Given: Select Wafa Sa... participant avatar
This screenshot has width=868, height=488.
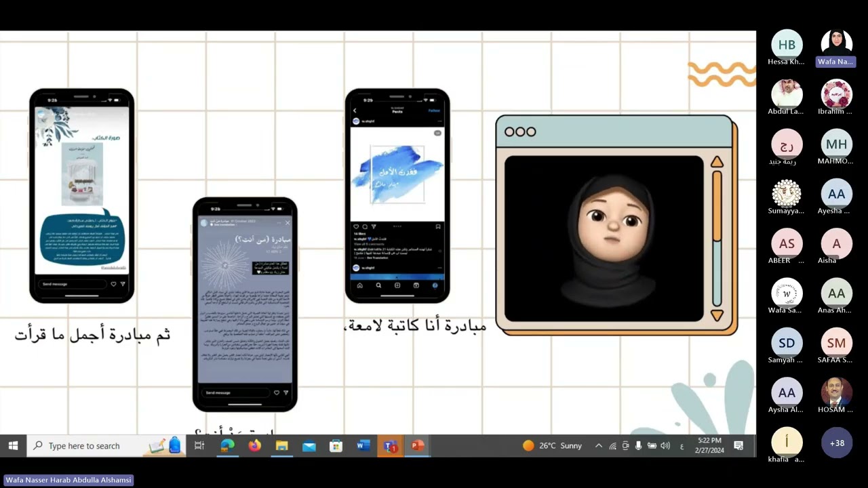Looking at the screenshot, I should pyautogui.click(x=787, y=293).
